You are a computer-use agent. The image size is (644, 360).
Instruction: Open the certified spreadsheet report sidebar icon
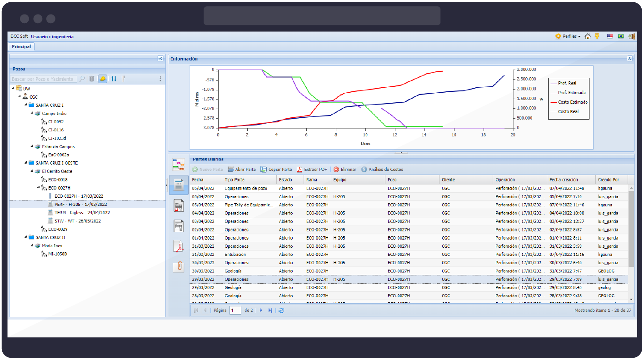179,205
